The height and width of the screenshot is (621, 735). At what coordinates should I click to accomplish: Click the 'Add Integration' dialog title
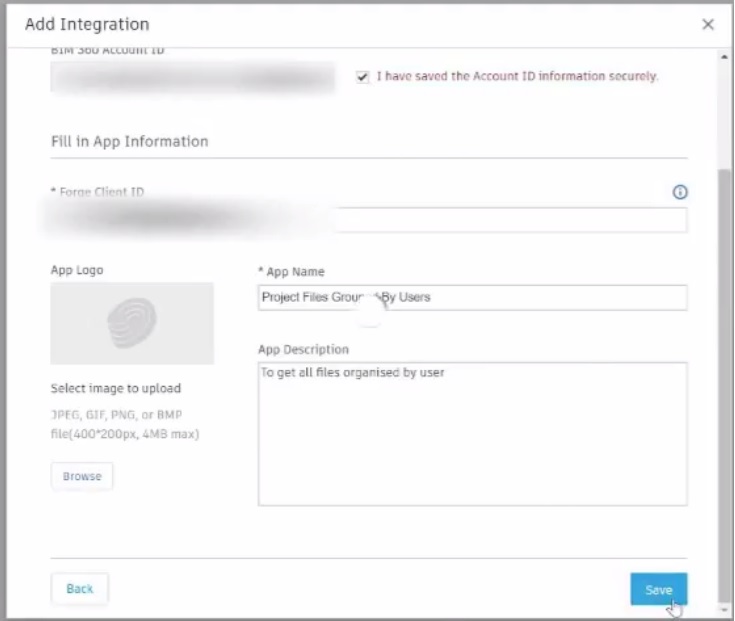point(86,24)
